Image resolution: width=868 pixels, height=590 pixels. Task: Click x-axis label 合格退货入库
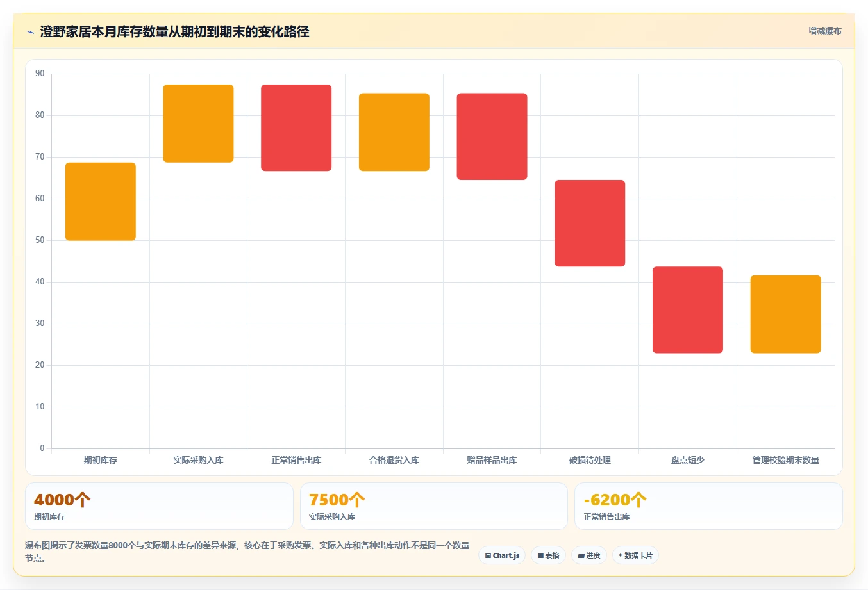point(394,460)
